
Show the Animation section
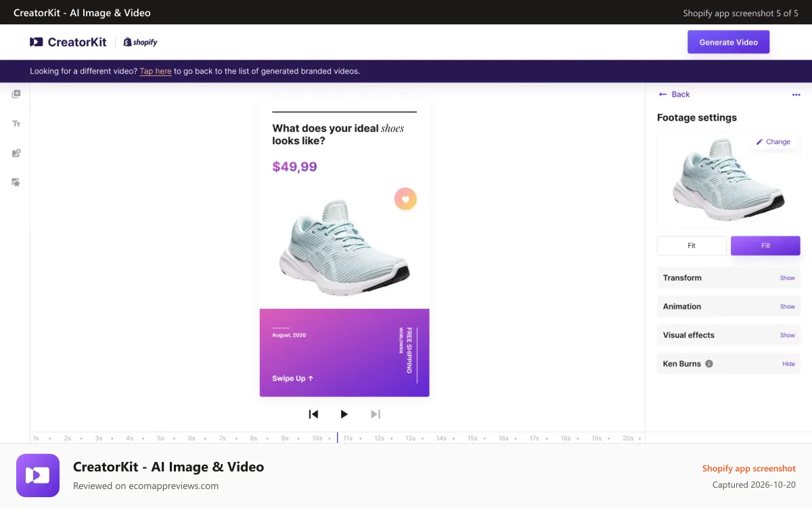coord(787,307)
